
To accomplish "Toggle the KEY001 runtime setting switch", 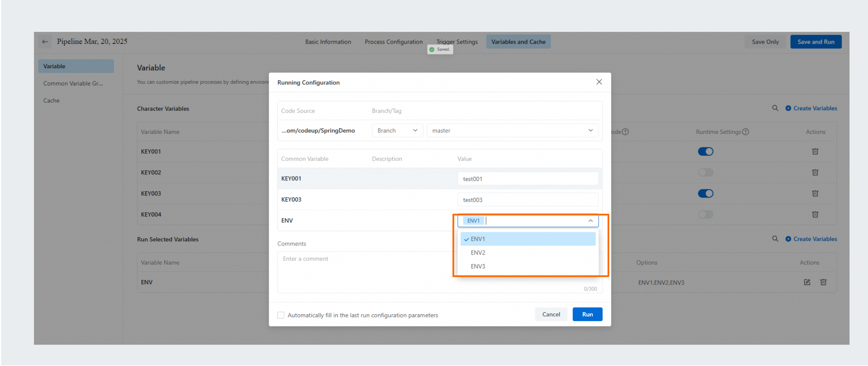I will tap(705, 151).
